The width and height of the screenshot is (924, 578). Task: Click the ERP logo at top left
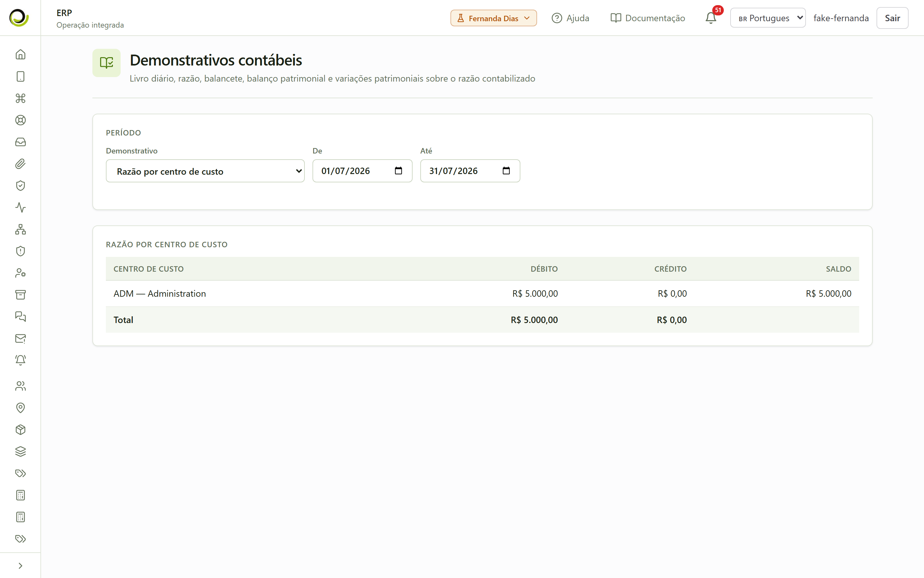click(19, 18)
